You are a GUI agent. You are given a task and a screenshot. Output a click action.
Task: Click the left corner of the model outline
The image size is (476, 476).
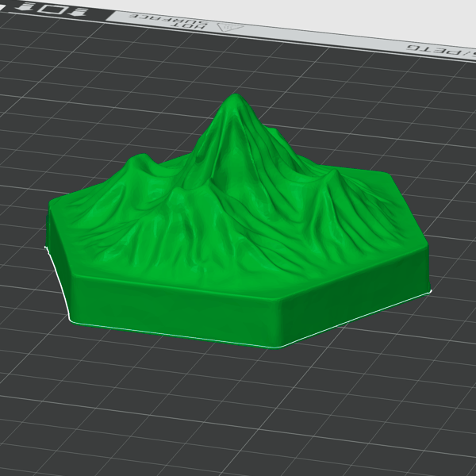pos(45,248)
